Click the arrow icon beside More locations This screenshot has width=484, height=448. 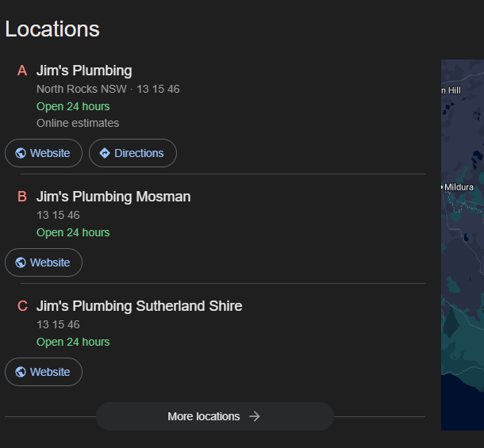click(255, 416)
